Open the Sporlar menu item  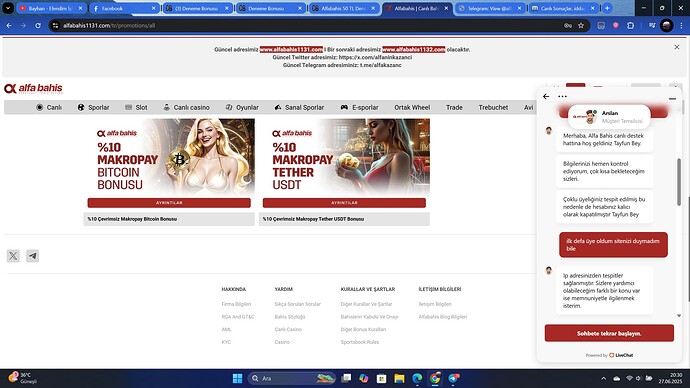pyautogui.click(x=93, y=107)
